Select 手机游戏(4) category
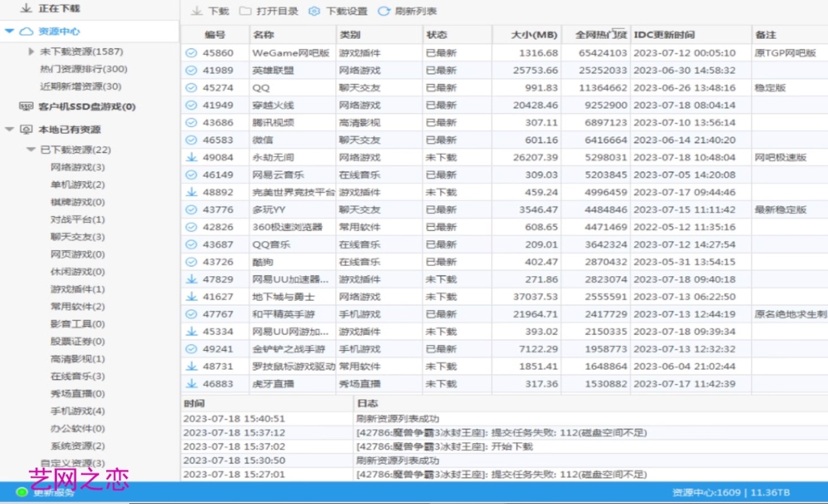Image resolution: width=828 pixels, height=504 pixels. (78, 411)
